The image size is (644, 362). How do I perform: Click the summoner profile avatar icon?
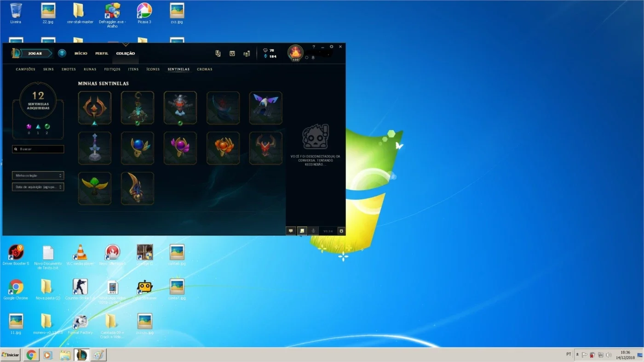[x=295, y=53]
